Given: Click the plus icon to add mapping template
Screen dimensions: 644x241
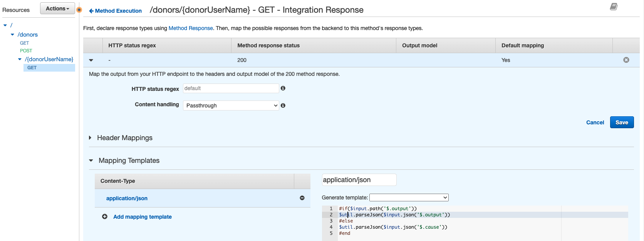Looking at the screenshot, I should tap(105, 217).
